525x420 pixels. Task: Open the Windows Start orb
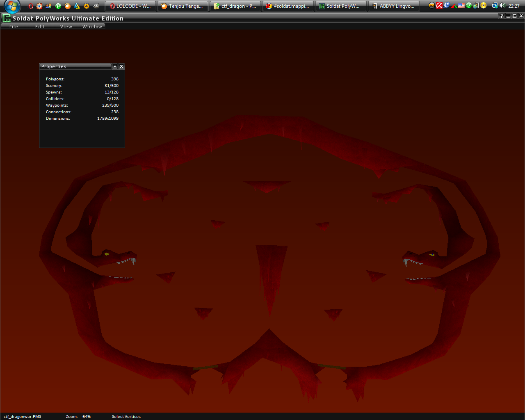[12, 6]
